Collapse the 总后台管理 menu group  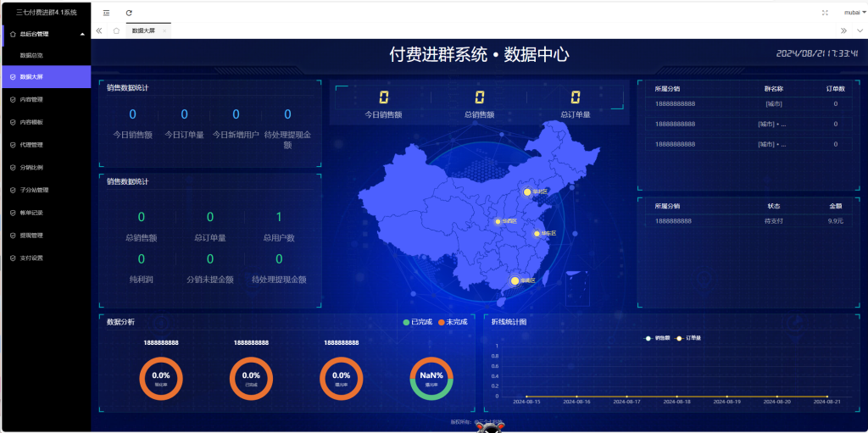point(82,34)
